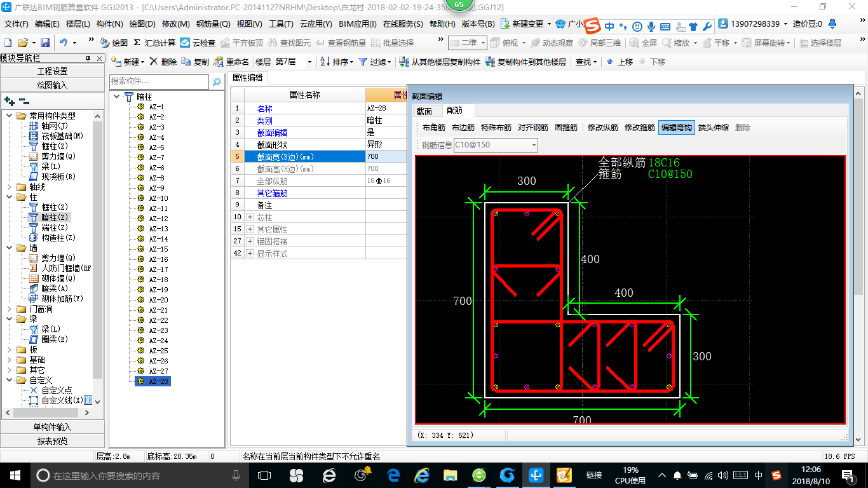The image size is (868, 488).
Task: Start 云检查 cloud check
Action: coord(198,43)
